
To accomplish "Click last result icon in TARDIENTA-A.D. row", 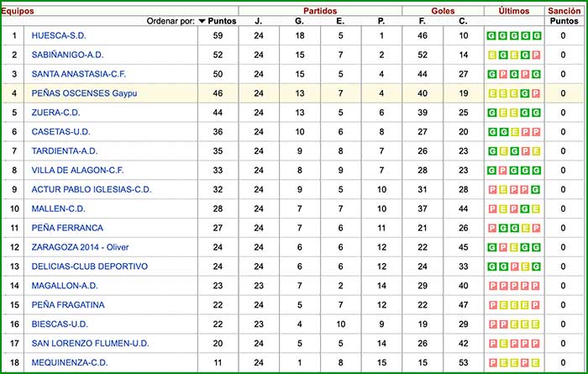I will coord(537,151).
